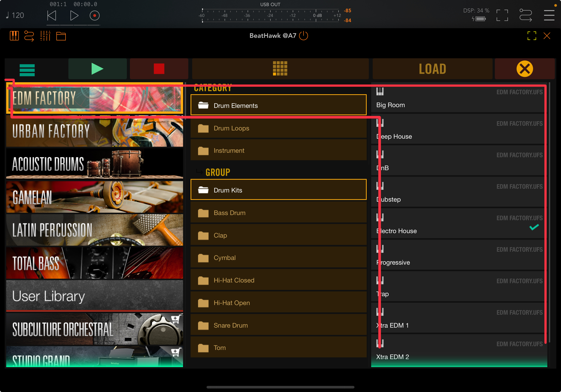Select the Urban Factory library
The width and height of the screenshot is (561, 392).
point(95,131)
